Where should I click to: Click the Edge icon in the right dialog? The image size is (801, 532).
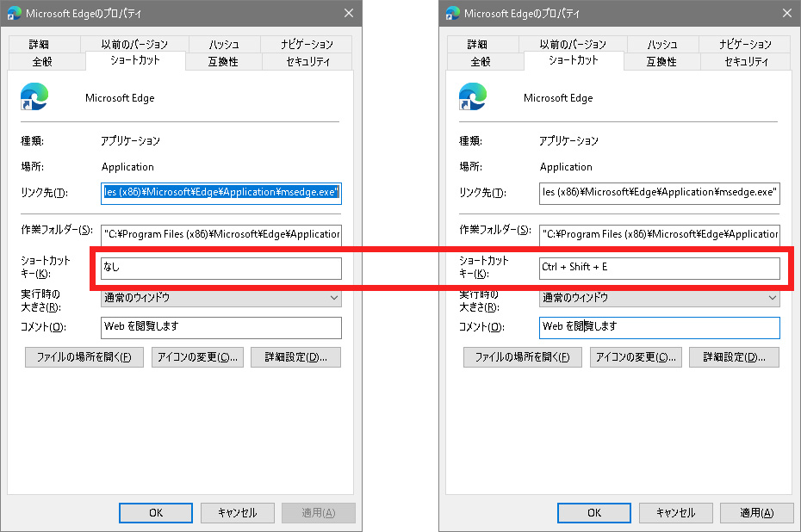pos(472,97)
